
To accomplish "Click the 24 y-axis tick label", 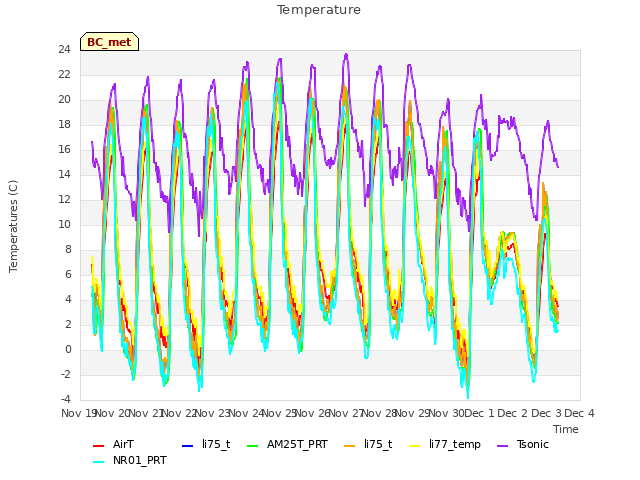I will (64, 50).
